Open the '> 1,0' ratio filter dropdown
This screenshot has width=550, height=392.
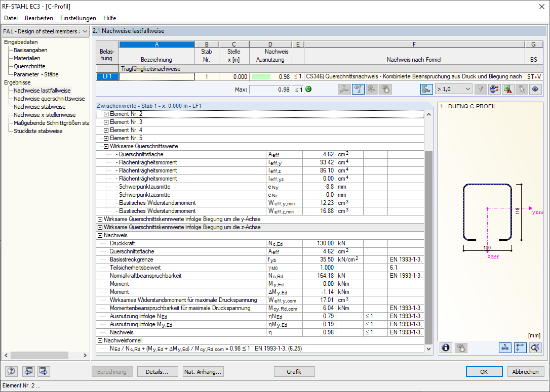454,90
